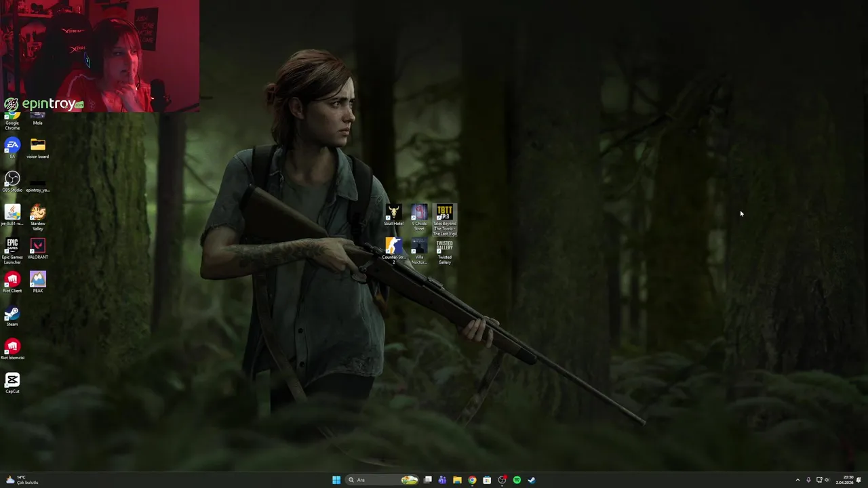Select the Stardew Valley desktop shortcut

point(37,218)
